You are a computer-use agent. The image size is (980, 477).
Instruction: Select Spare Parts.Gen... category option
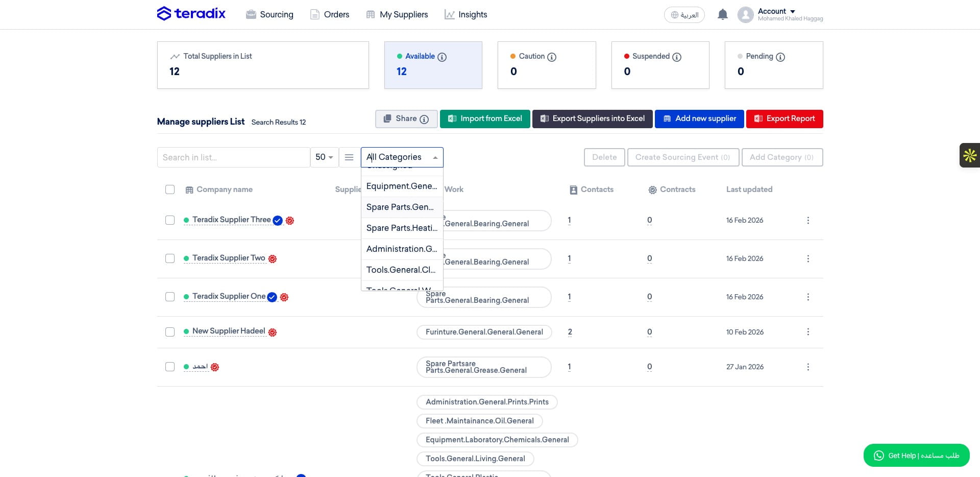[x=402, y=207]
